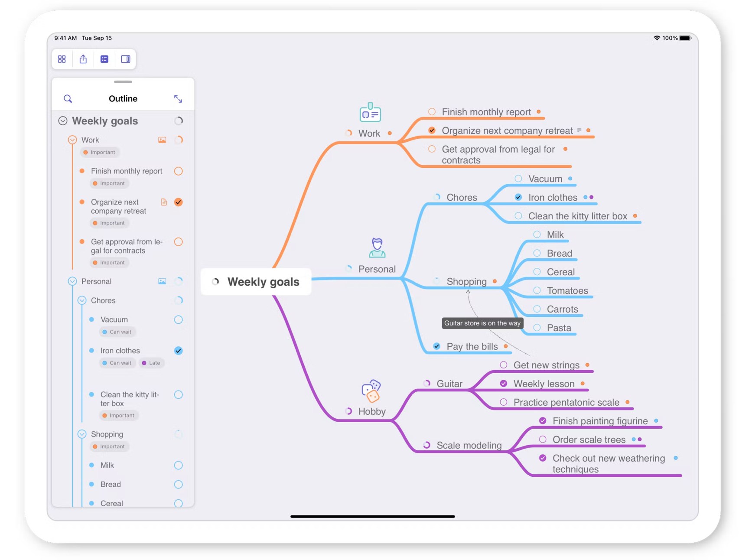Tap the share icon in toolbar
This screenshot has width=752, height=560.
[x=83, y=59]
